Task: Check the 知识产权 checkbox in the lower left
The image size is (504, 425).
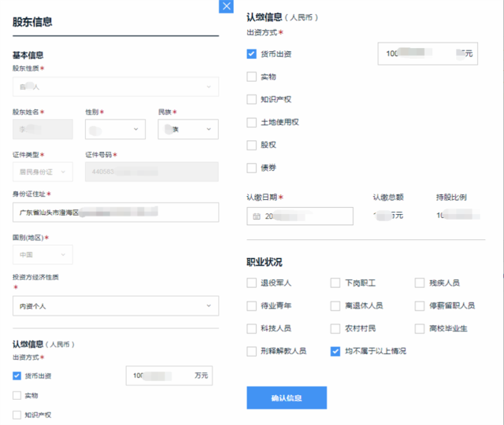Action: click(x=17, y=415)
